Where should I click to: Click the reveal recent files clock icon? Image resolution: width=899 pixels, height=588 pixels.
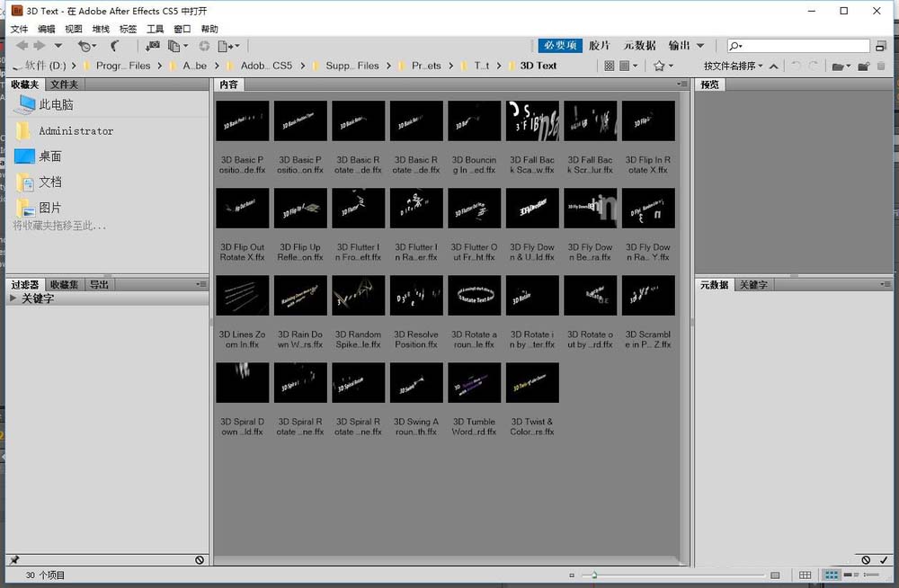pos(86,46)
